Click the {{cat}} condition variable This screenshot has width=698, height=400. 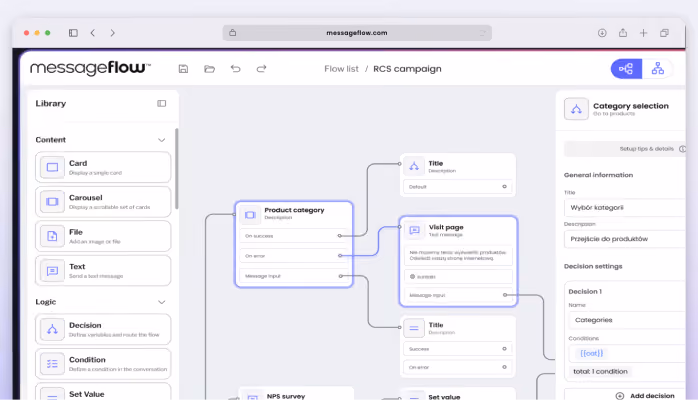tap(592, 353)
